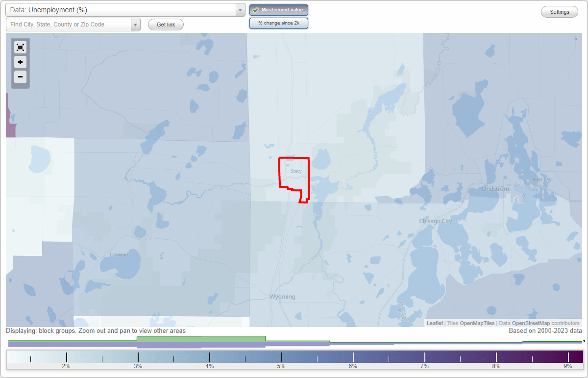The image size is (588, 378).
Task: Open the OpenMapTiles link
Action: tap(477, 323)
